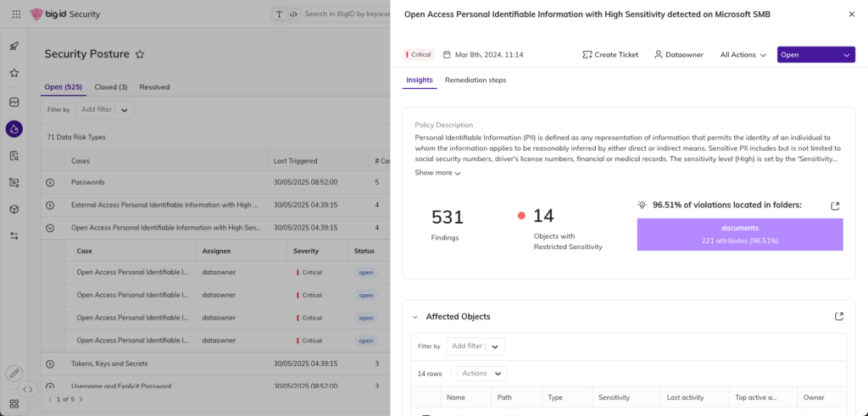Image resolution: width=868 pixels, height=416 pixels.
Task: Click the Dataowner assignee button
Action: coord(679,55)
